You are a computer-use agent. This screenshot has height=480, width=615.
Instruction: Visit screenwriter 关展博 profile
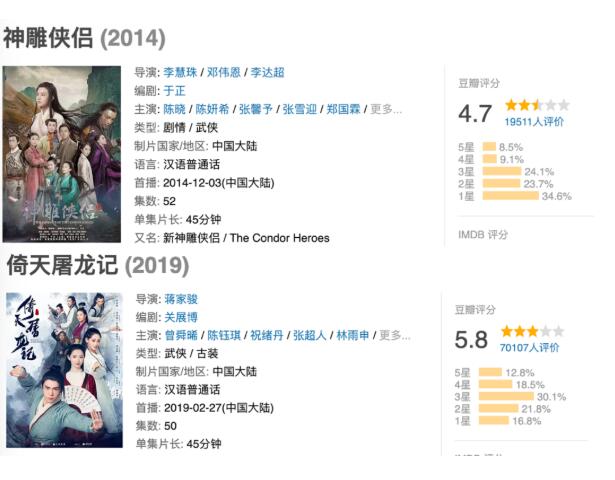click(x=181, y=317)
